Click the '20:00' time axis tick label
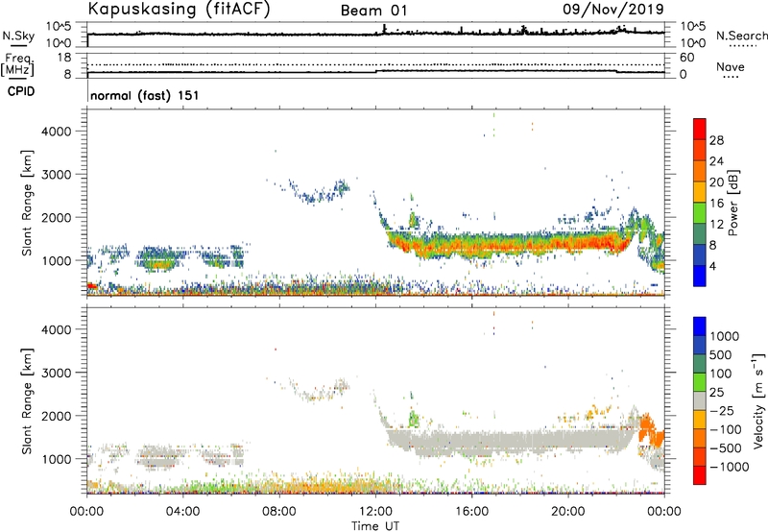The width and height of the screenshot is (768, 532). (x=568, y=512)
